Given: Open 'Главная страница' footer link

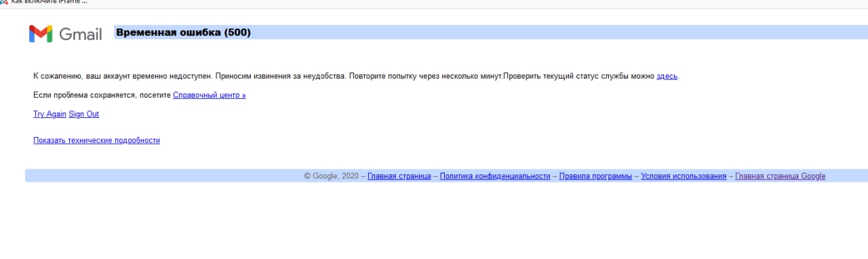Looking at the screenshot, I should pos(399,176).
